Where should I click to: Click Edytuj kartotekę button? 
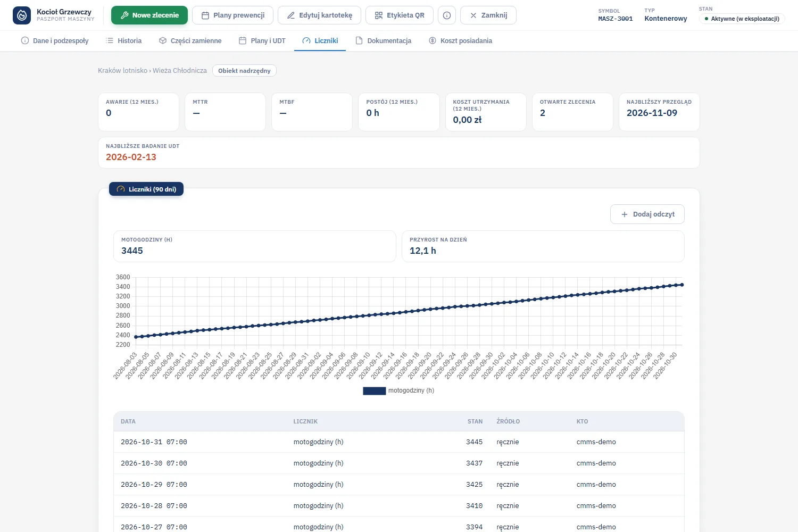click(319, 15)
